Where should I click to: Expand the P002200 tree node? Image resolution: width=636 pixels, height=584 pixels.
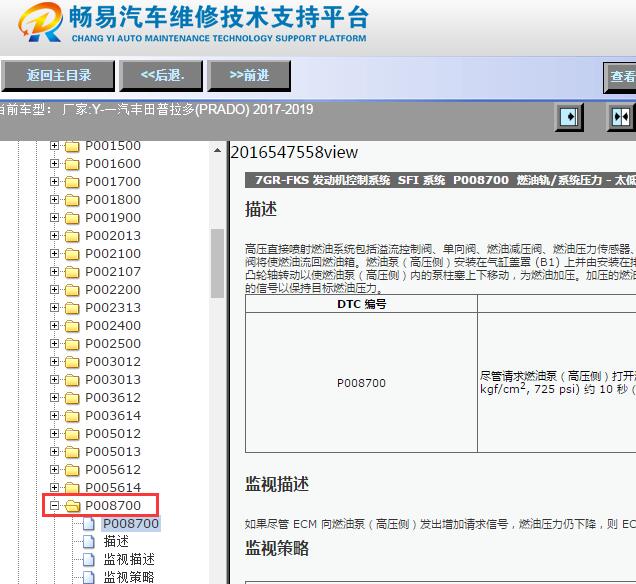click(x=54, y=290)
